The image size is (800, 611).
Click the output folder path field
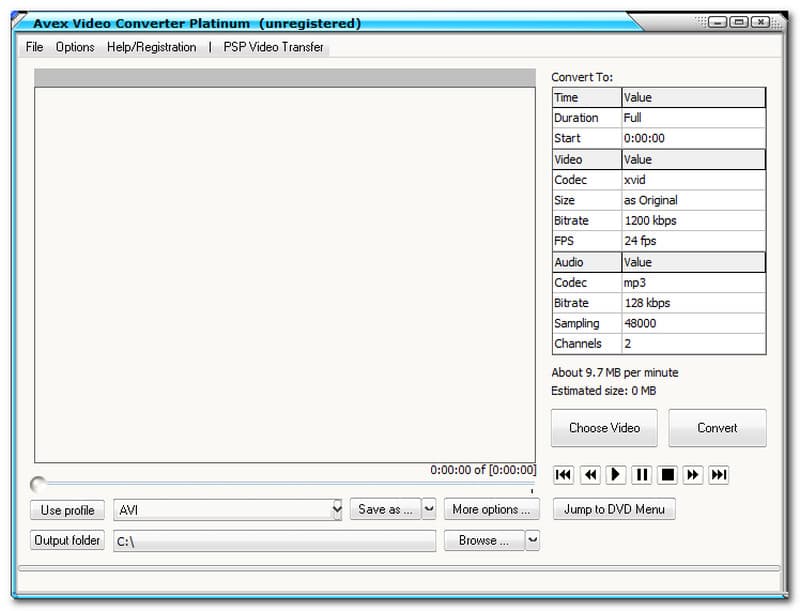click(274, 541)
